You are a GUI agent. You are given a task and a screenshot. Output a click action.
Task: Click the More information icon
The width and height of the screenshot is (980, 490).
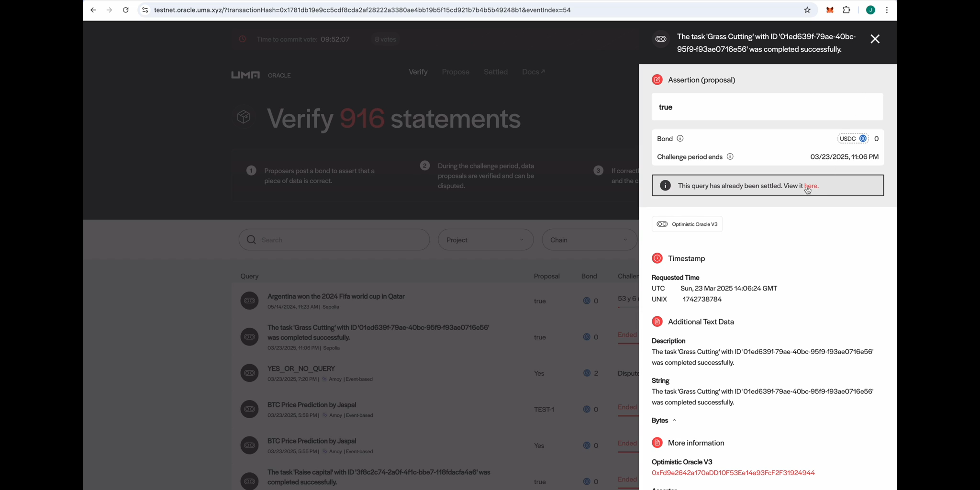tap(657, 443)
